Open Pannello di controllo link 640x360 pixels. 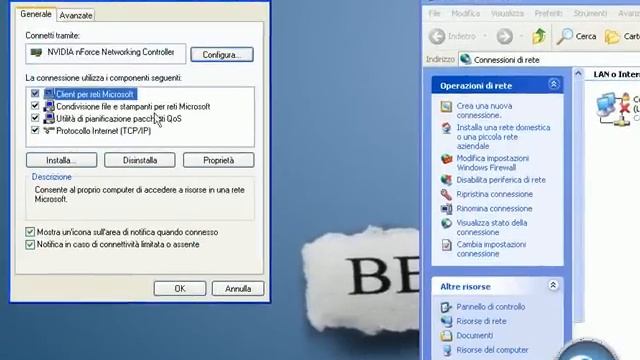491,307
